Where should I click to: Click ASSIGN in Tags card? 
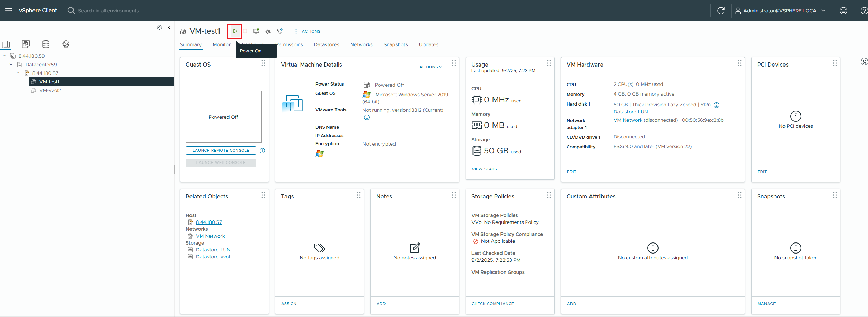pos(289,304)
